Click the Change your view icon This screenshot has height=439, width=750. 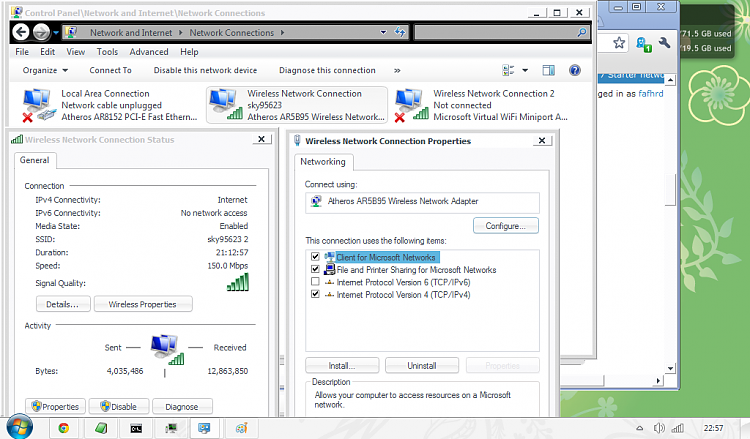pos(508,70)
